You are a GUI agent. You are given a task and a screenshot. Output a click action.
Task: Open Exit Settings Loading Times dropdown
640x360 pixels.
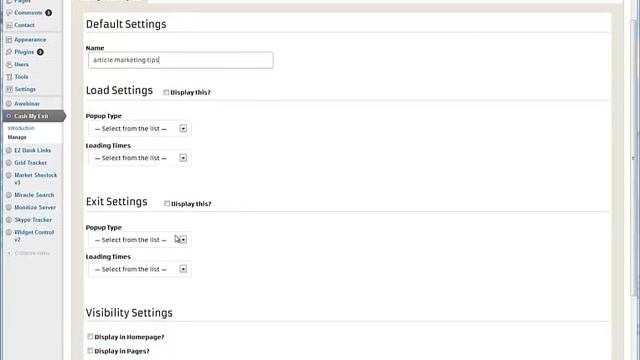click(140, 269)
